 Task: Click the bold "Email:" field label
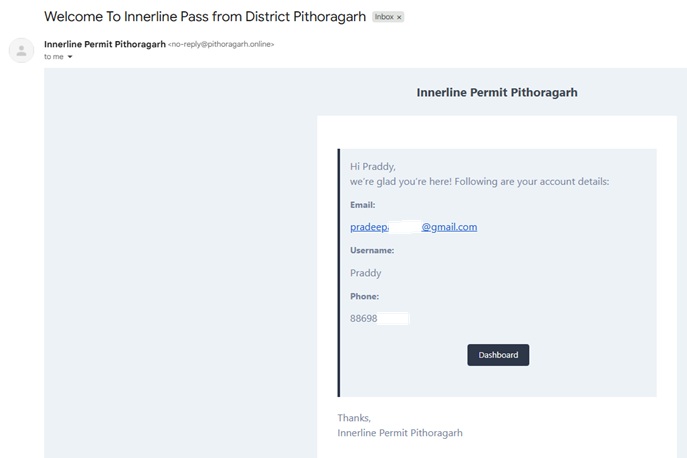pyautogui.click(x=362, y=205)
